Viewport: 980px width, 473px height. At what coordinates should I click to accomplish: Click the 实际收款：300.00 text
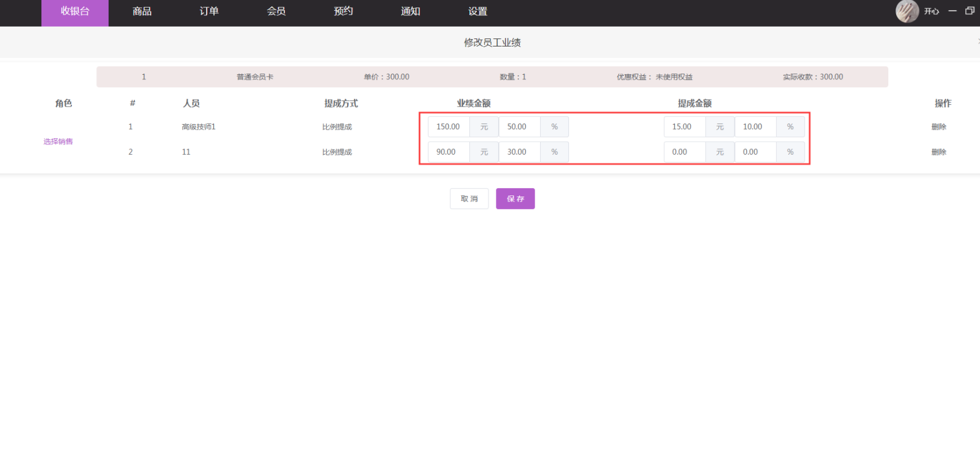[x=813, y=77]
